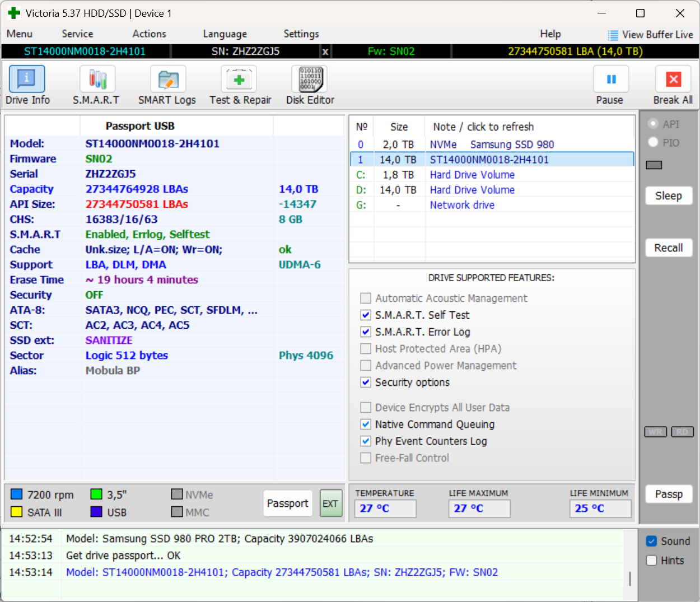Viewport: 700px width, 602px height.
Task: Select the C: Hard Drive Volume row
Action: point(492,175)
